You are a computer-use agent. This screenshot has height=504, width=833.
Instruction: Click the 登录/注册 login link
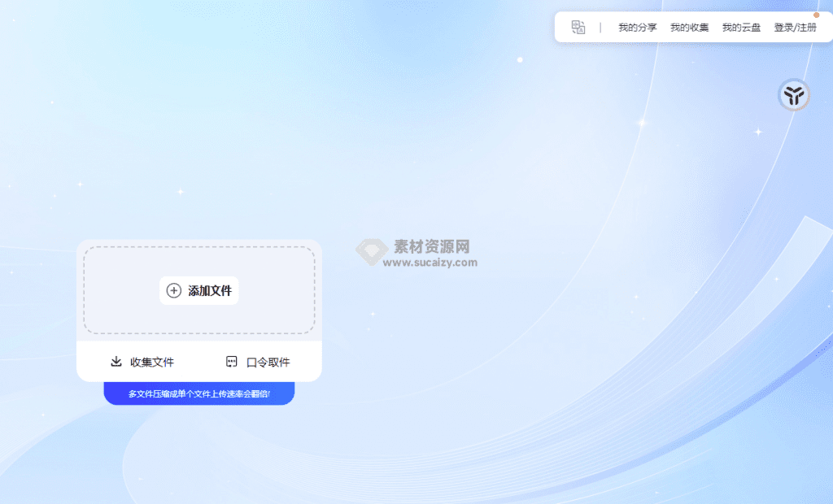point(795,27)
